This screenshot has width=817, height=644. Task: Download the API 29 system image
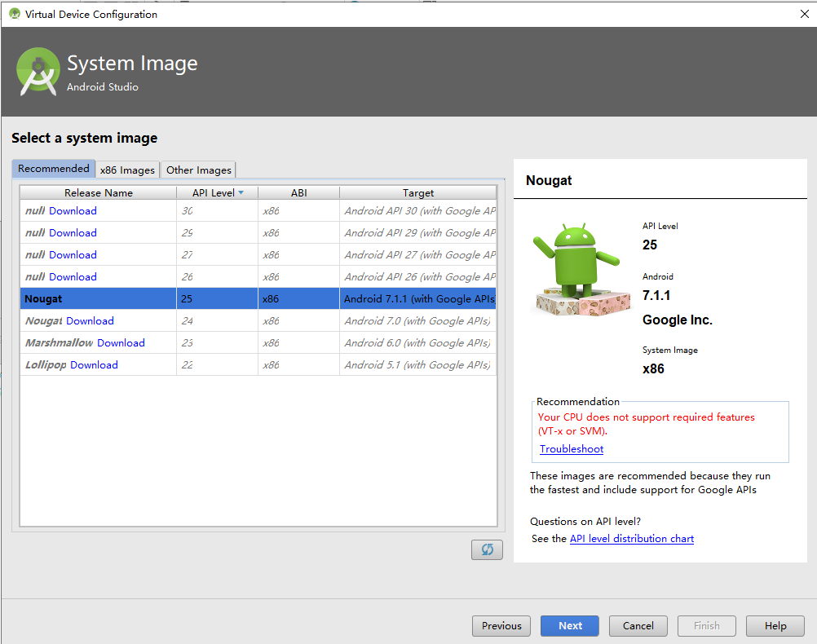pyautogui.click(x=73, y=233)
